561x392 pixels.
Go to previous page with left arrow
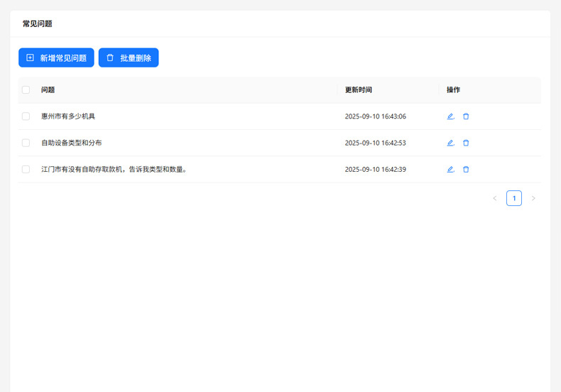point(495,198)
